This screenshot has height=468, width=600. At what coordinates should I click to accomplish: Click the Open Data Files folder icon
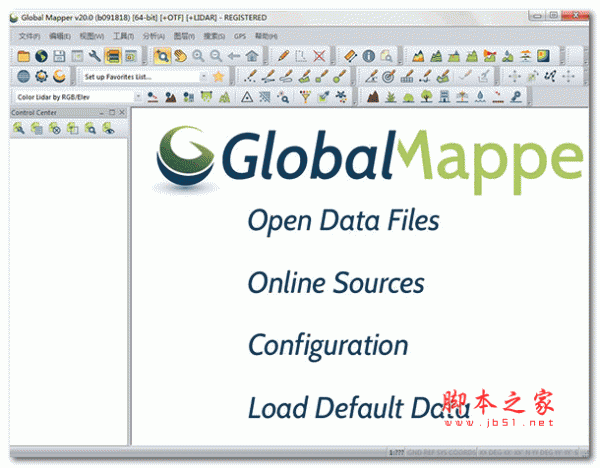click(x=23, y=56)
